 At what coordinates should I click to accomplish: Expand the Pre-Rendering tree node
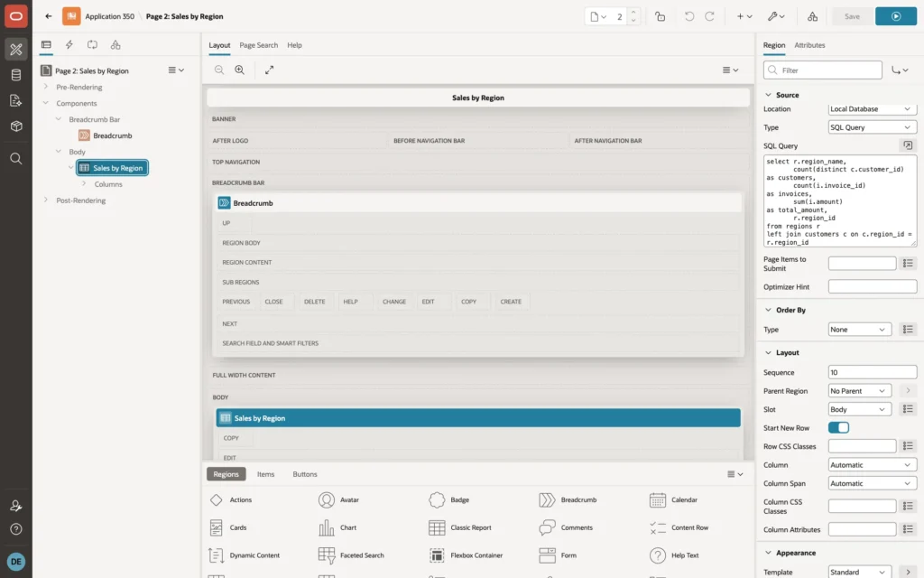point(46,87)
